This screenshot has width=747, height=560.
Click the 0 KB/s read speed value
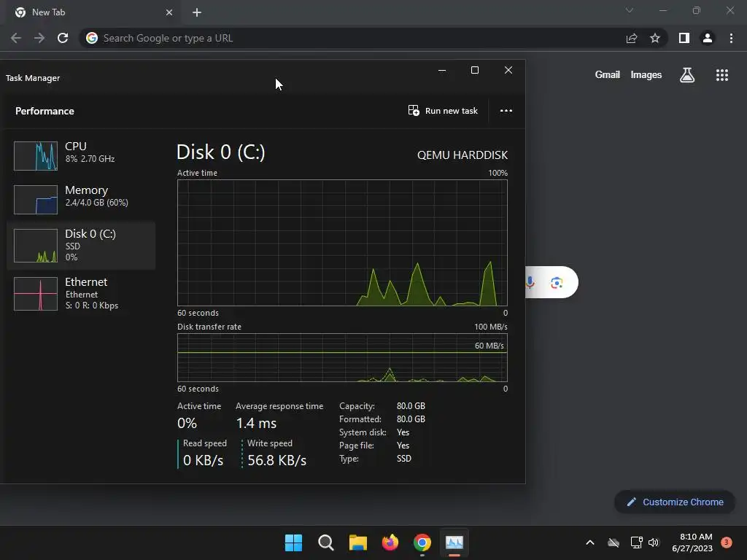(203, 461)
